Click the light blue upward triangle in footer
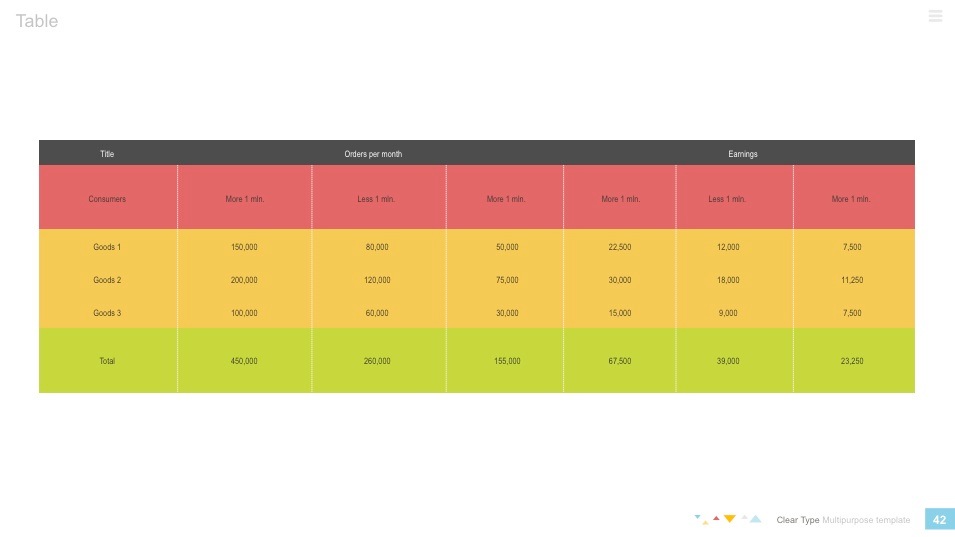Screen dimensions: 955x537 pos(756,519)
